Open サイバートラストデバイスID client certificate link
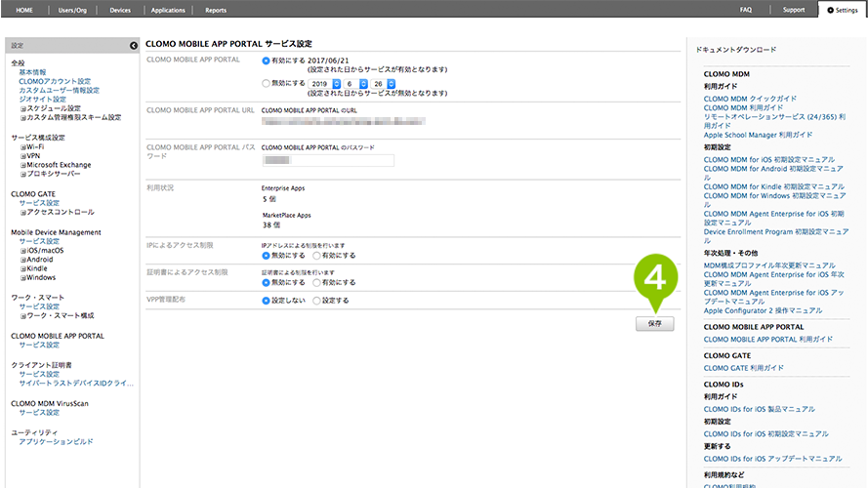 pos(76,383)
